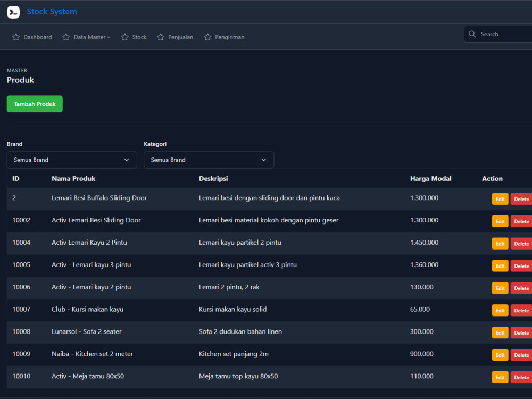Open the Stock menu item
The width and height of the screenshot is (532, 399).
(x=134, y=37)
